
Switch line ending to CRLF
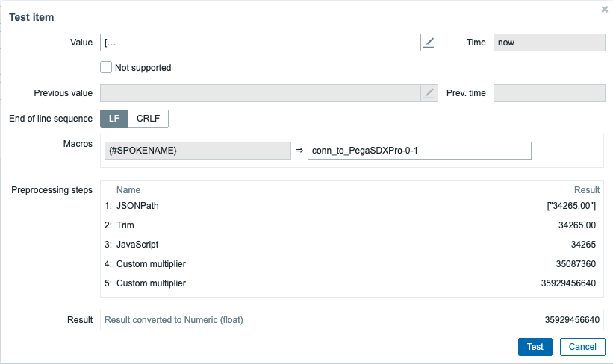[149, 119]
